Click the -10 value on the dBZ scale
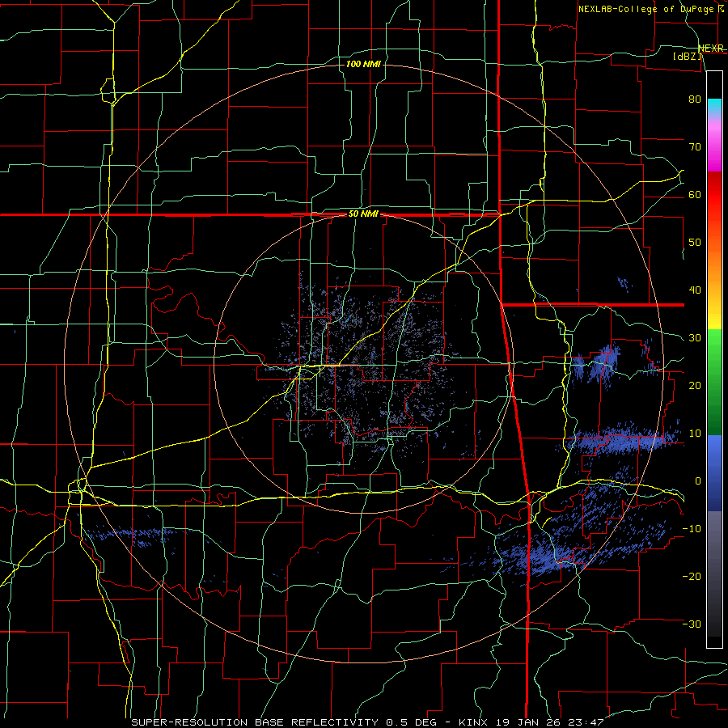Screen dimensions: 728x728 [692, 529]
